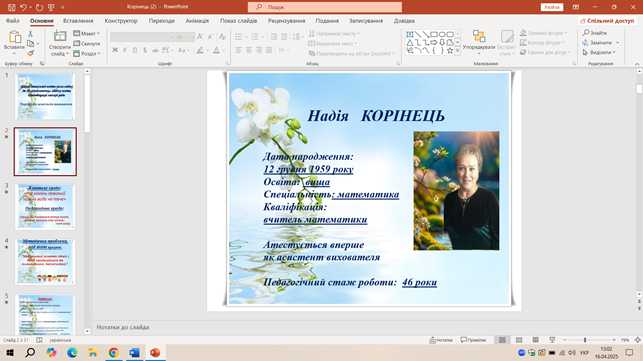Open the text direction dropdown
The height and width of the screenshot is (361, 643).
[334, 34]
